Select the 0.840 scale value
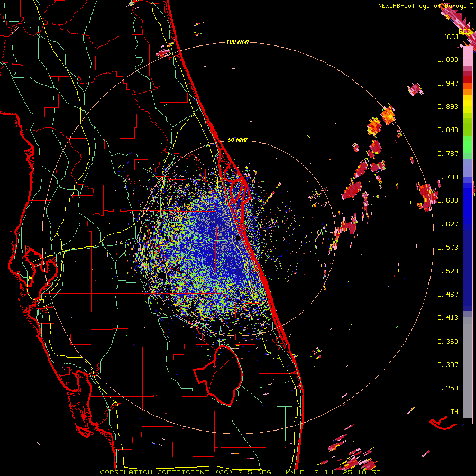The width and height of the screenshot is (476, 476). click(448, 130)
